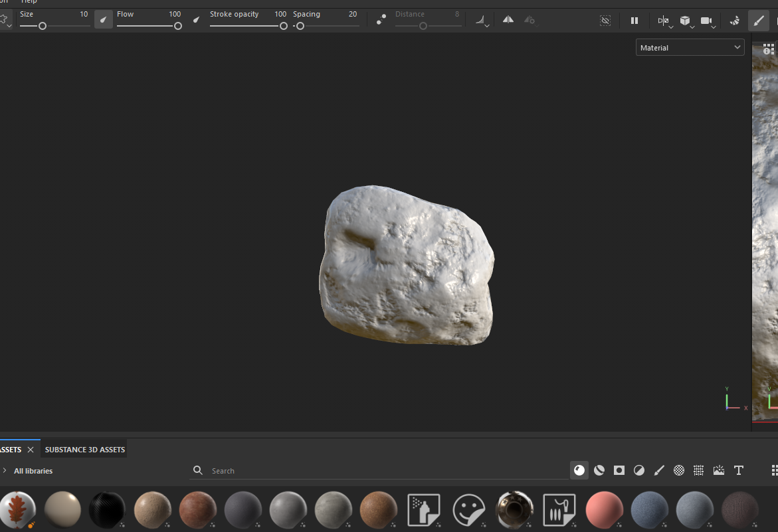778x532 pixels.
Task: Click the All libraries label
Action: (x=33, y=470)
